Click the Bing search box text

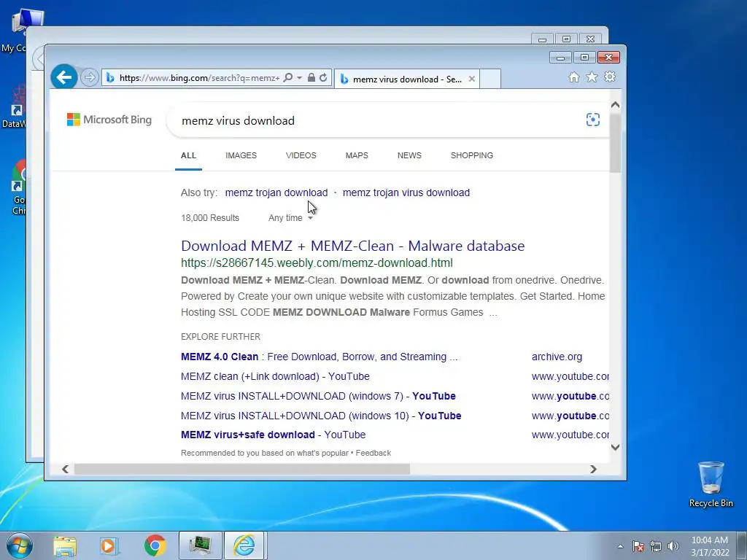(x=239, y=120)
